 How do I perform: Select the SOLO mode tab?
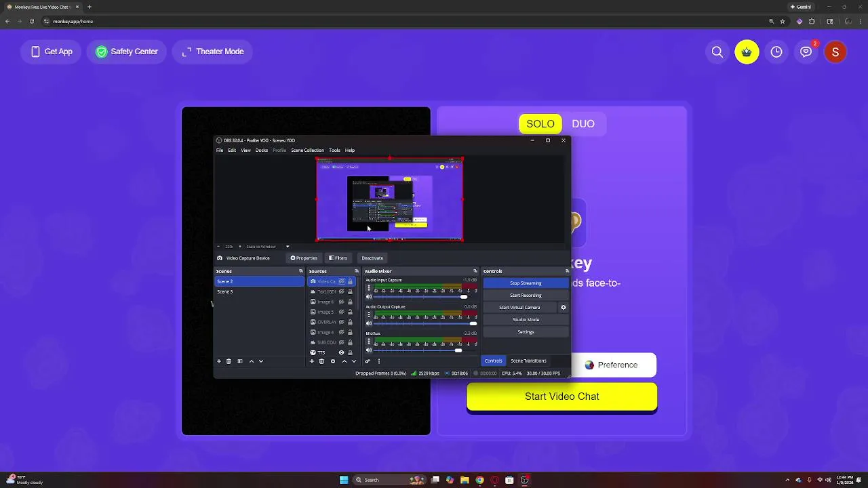coord(540,123)
